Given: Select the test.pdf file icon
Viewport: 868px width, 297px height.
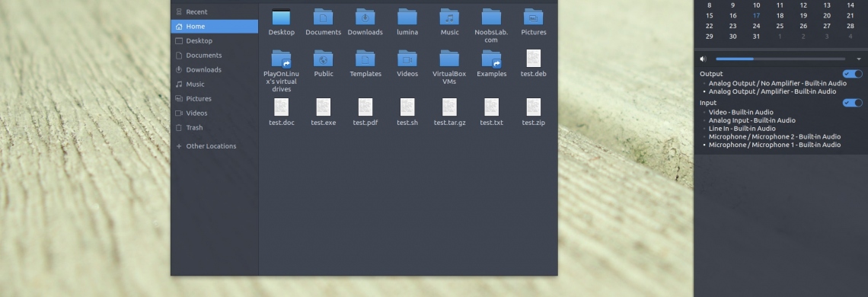Looking at the screenshot, I should point(365,107).
